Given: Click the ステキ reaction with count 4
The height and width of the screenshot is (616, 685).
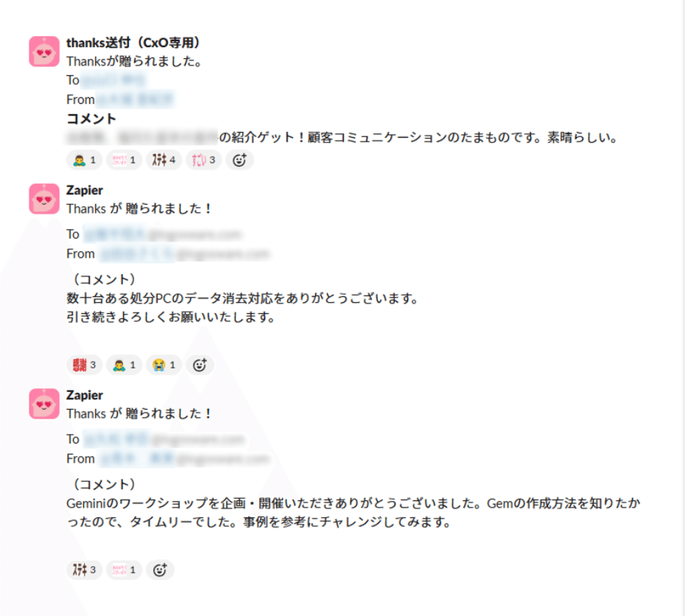Looking at the screenshot, I should [164, 161].
